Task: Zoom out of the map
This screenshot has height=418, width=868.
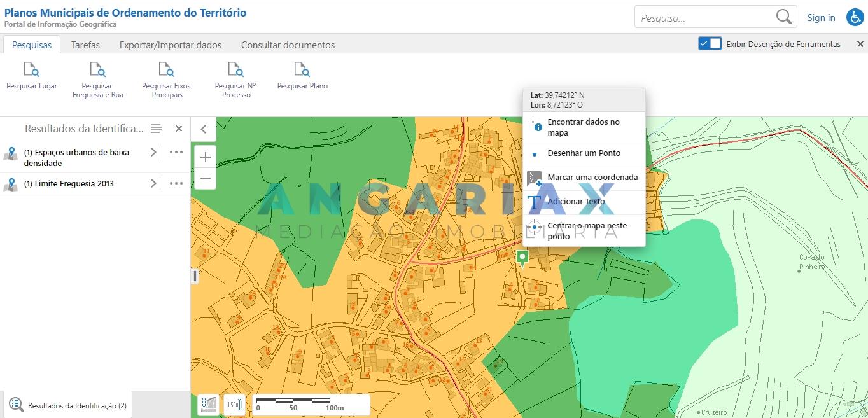Action: [x=205, y=179]
